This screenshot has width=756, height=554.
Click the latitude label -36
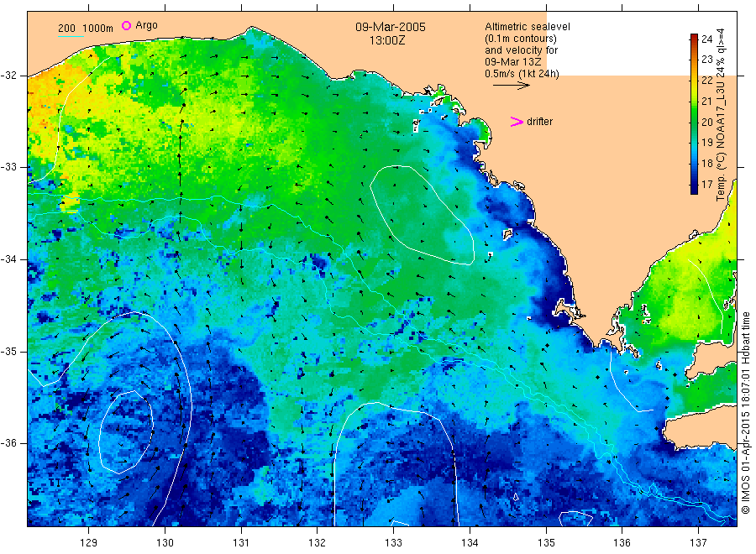tap(9, 442)
